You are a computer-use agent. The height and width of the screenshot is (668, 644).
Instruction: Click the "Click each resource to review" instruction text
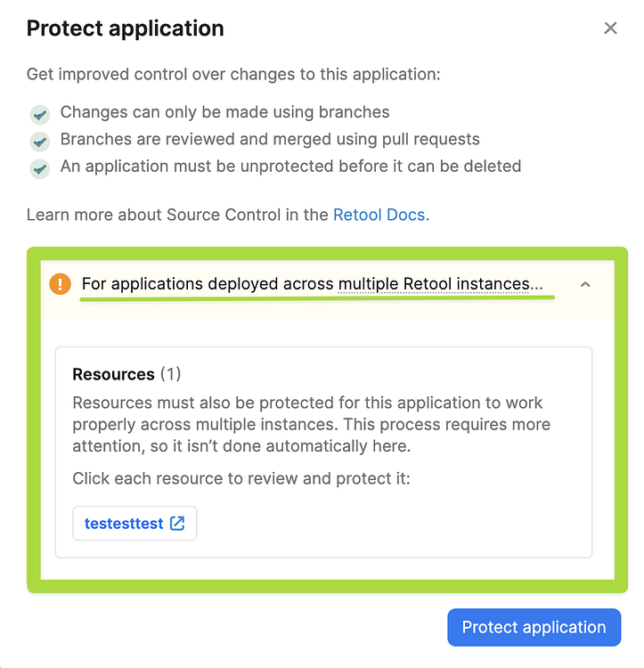(x=241, y=478)
